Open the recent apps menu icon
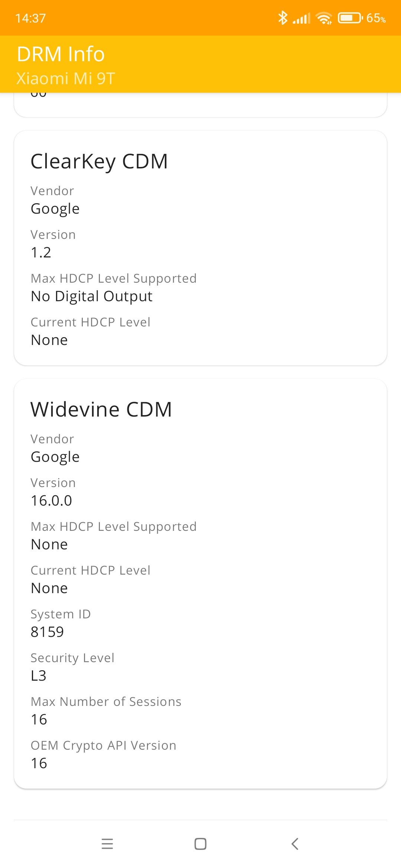401x868 pixels. (x=107, y=844)
